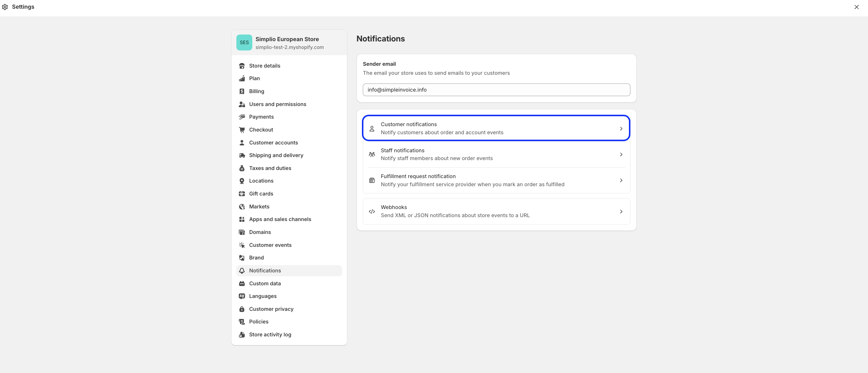
Task: Click the Shipping and delivery truck icon
Action: coord(241,155)
